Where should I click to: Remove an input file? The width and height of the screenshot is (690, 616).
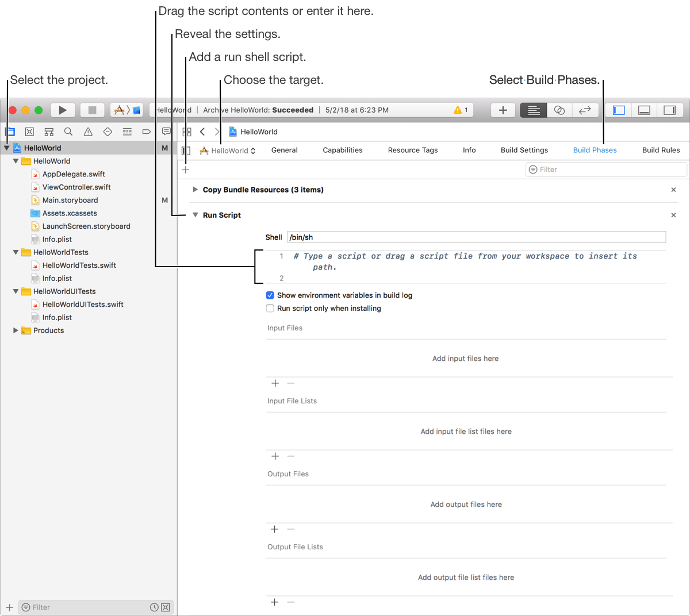point(291,383)
